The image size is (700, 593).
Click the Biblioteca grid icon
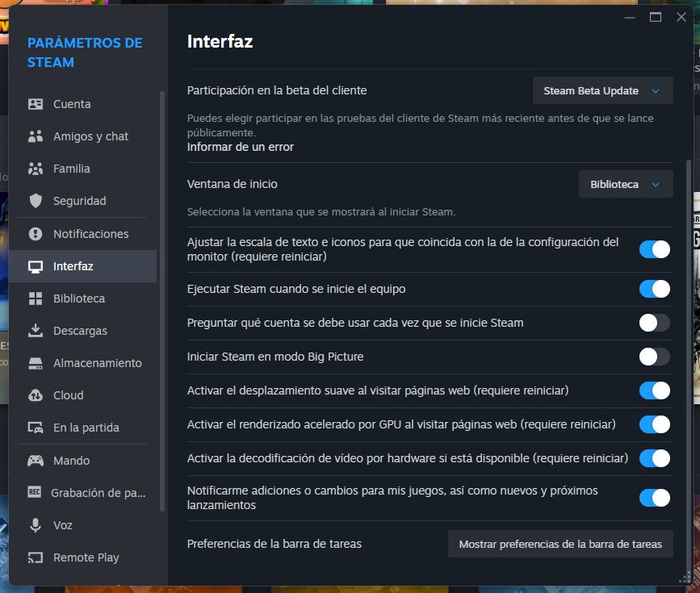click(x=36, y=299)
